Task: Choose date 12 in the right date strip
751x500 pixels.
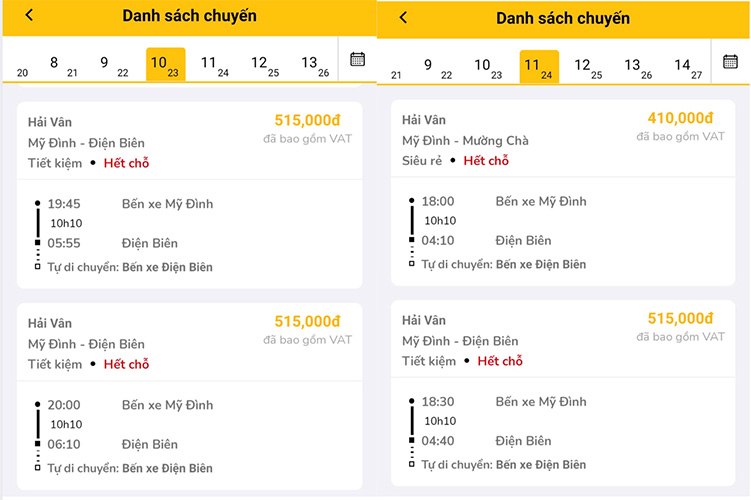Action: click(586, 67)
